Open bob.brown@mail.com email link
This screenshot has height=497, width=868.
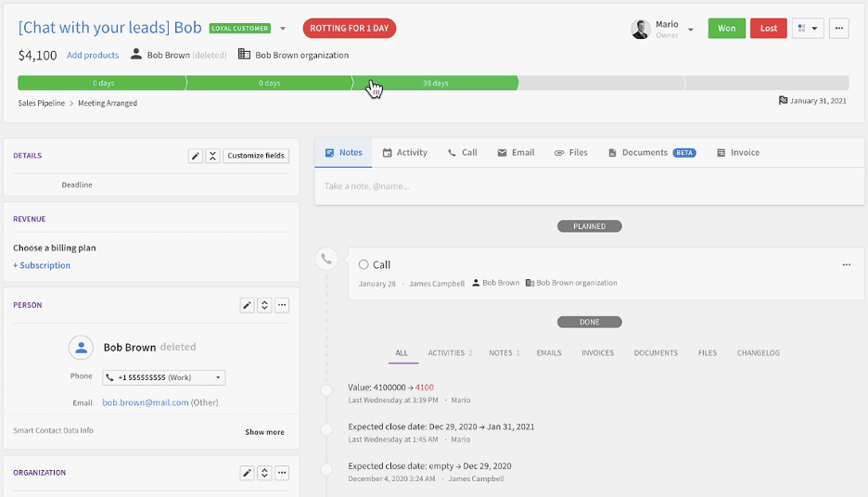click(x=146, y=403)
